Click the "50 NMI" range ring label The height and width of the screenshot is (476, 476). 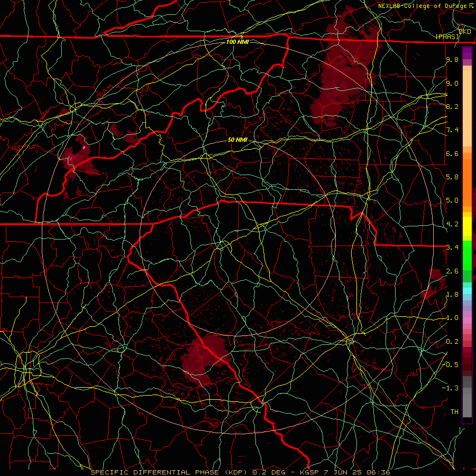click(237, 140)
